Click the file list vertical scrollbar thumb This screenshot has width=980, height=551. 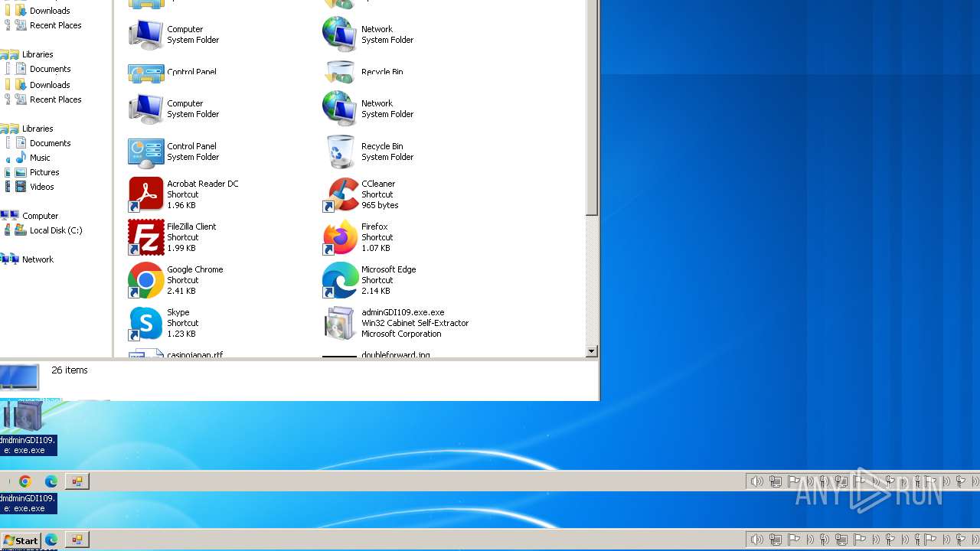[591, 107]
